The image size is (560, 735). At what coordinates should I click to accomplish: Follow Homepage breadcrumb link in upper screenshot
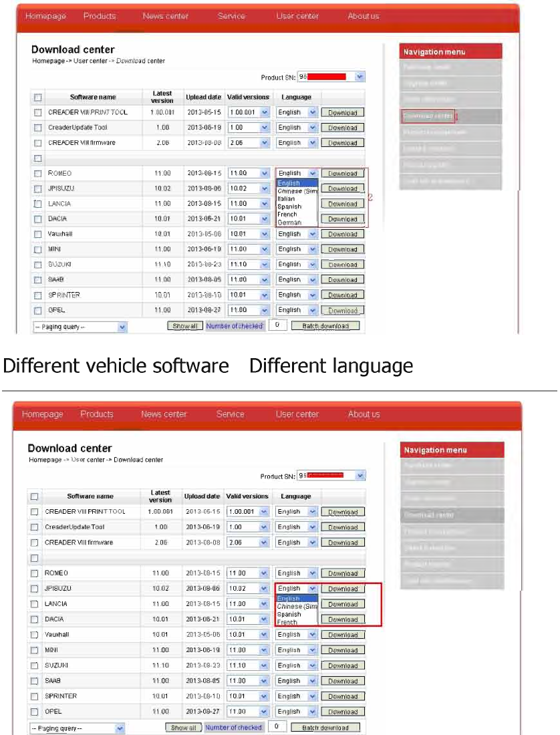48,61
